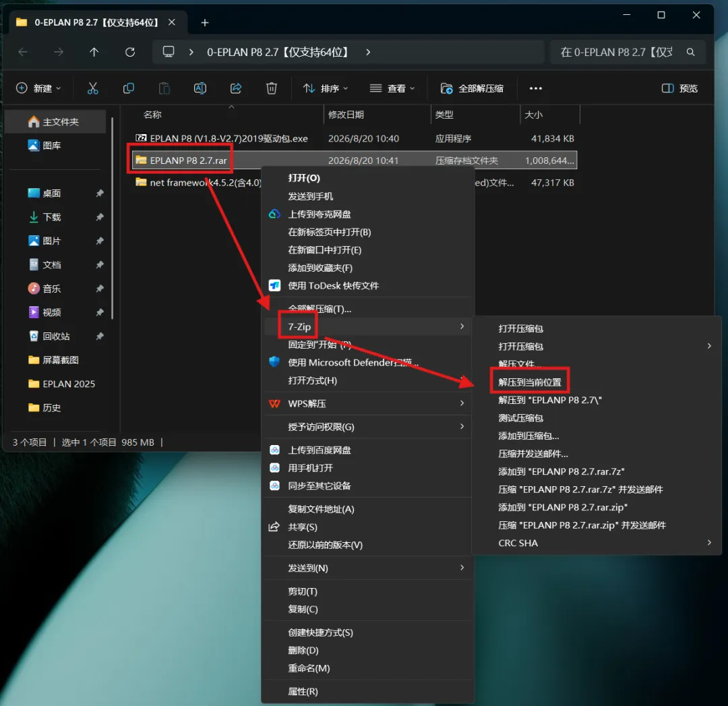Viewport: 728px width, 706px height.
Task: Open 回收站 recycle bin in sidebar
Action: pyautogui.click(x=55, y=336)
